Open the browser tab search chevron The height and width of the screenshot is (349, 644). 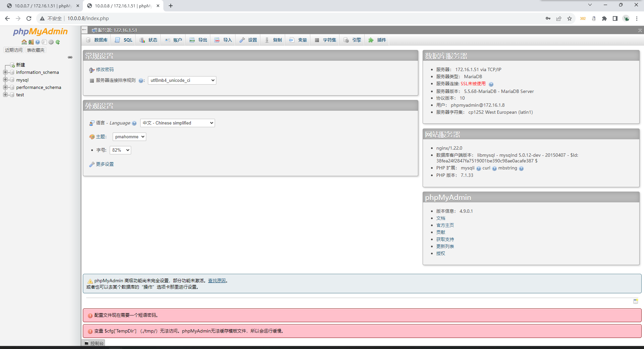click(590, 5)
